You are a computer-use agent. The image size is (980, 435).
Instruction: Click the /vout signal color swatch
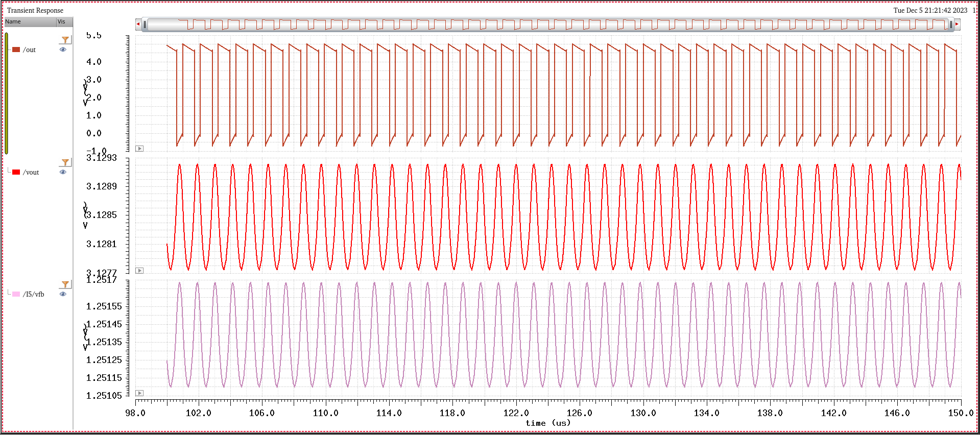pyautogui.click(x=16, y=172)
